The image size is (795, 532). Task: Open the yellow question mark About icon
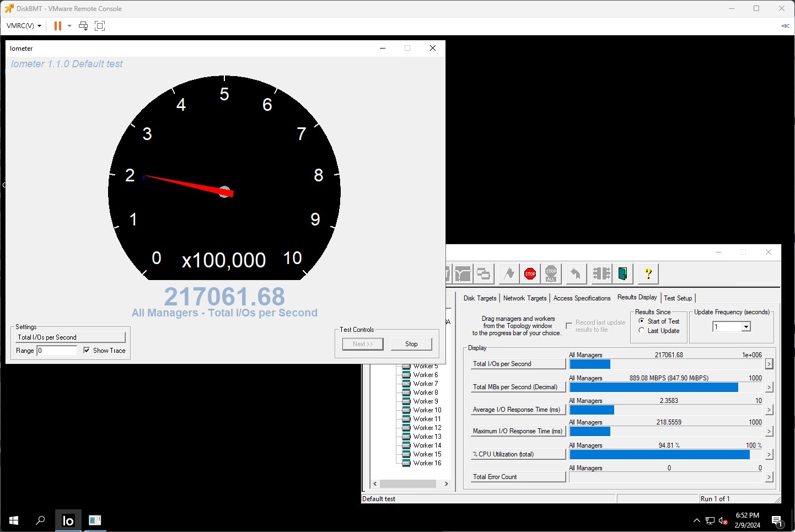tap(648, 273)
